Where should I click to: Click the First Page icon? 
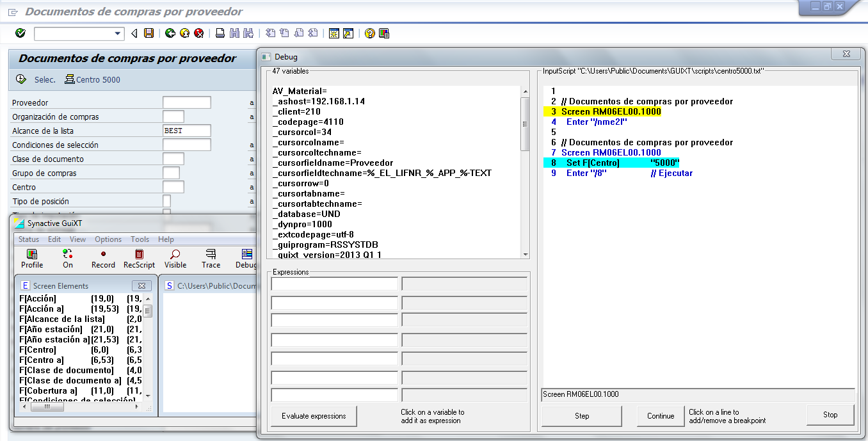pos(270,33)
